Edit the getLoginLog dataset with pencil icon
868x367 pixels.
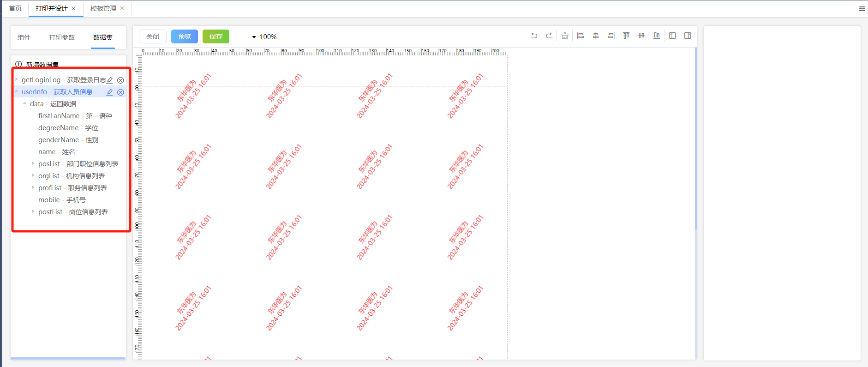click(x=110, y=80)
